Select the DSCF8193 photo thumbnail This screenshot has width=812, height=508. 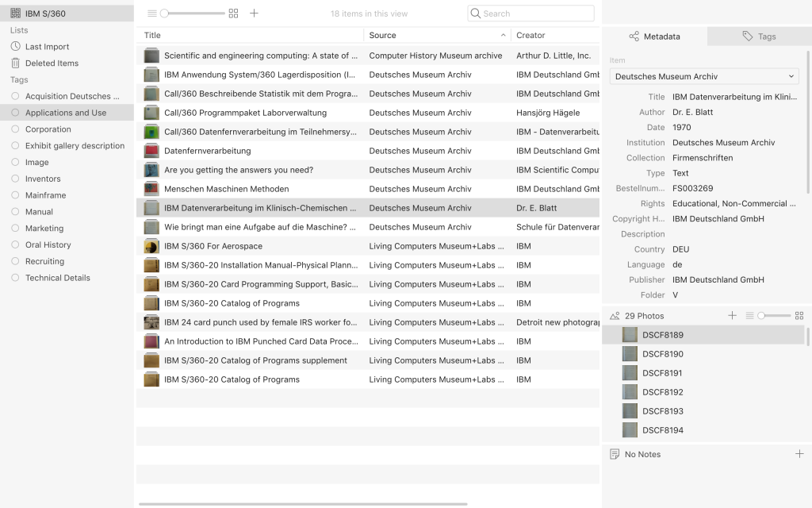(x=630, y=411)
